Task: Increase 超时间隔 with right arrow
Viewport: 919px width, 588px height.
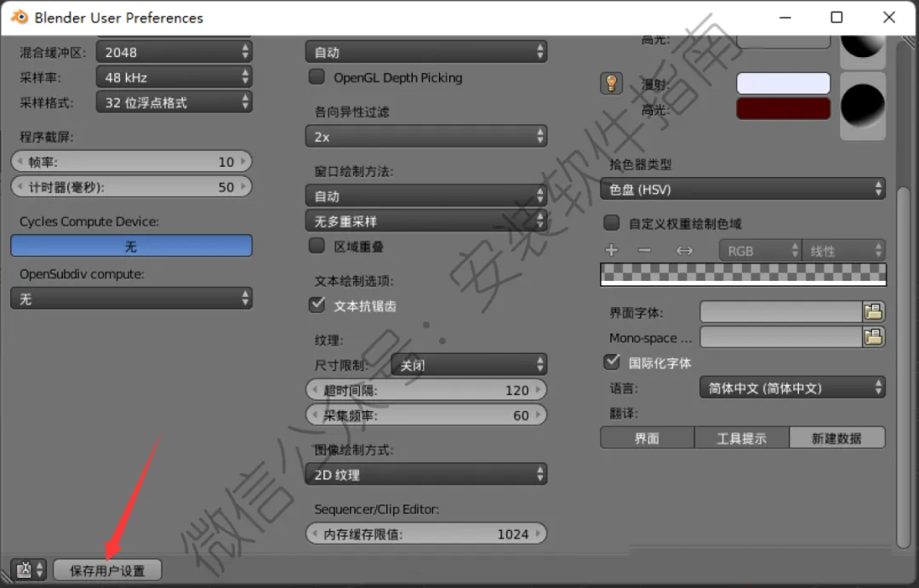Action: [538, 389]
